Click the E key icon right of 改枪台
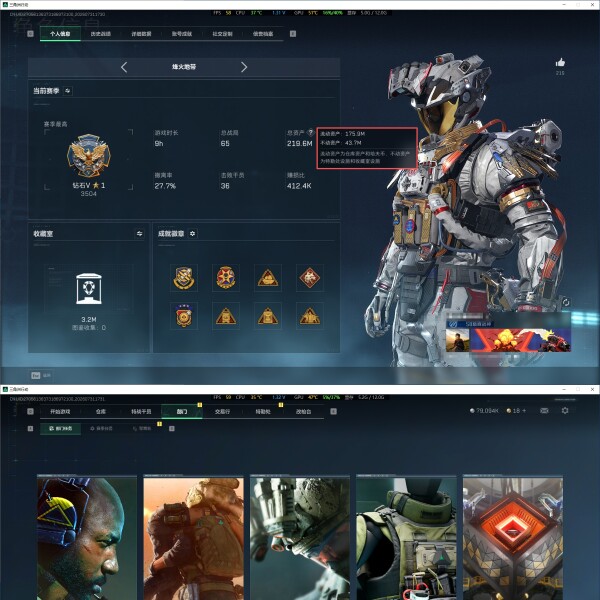This screenshot has width=600, height=600. click(333, 411)
